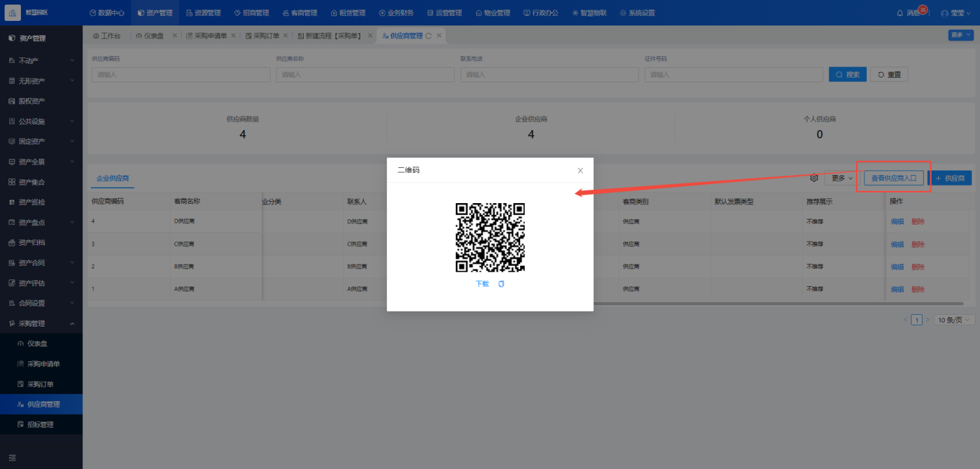This screenshot has width=980, height=469.
Task: Expand the 固定资产 sidebar section
Action: tap(41, 142)
